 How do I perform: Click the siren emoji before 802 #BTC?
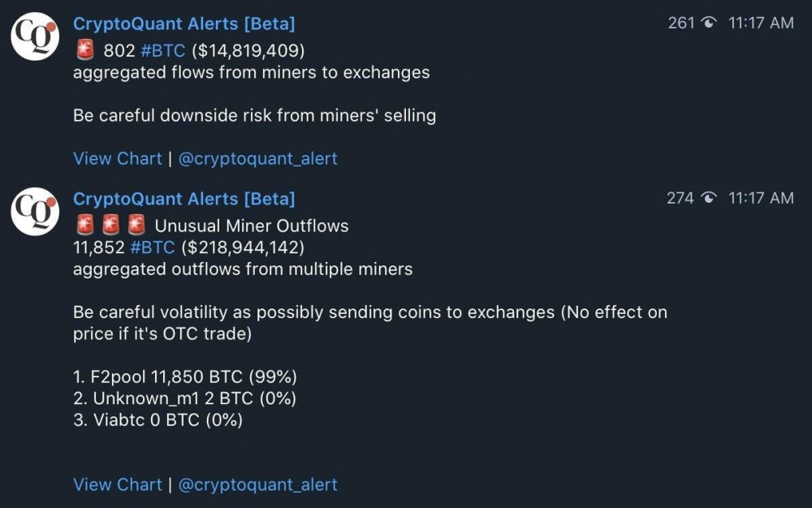coord(84,51)
